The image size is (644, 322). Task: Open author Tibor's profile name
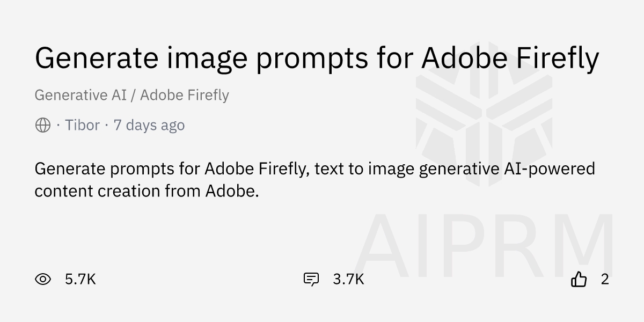click(82, 126)
